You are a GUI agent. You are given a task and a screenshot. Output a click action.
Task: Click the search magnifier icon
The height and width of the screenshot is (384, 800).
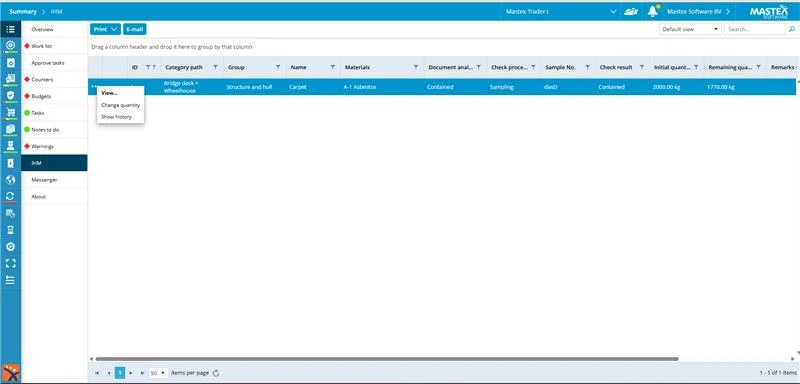[x=792, y=29]
